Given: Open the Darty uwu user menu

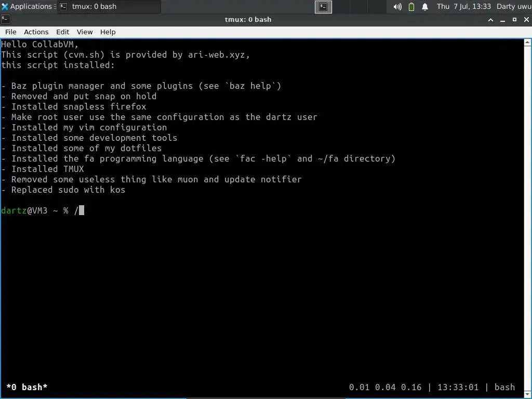Looking at the screenshot, I should [514, 6].
